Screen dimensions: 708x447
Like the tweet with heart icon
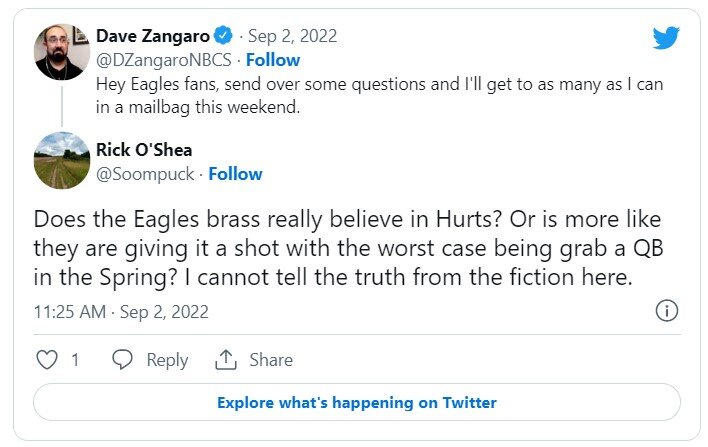point(47,360)
